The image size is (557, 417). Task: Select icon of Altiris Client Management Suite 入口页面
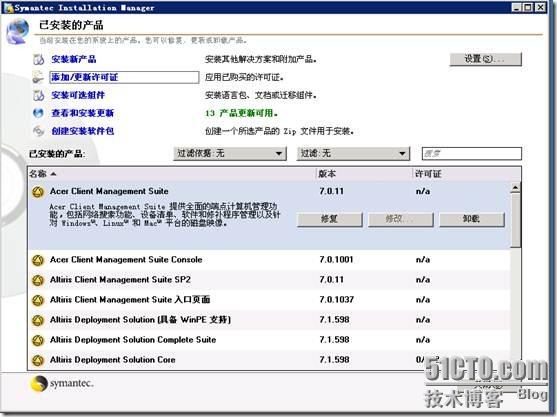[x=38, y=300]
